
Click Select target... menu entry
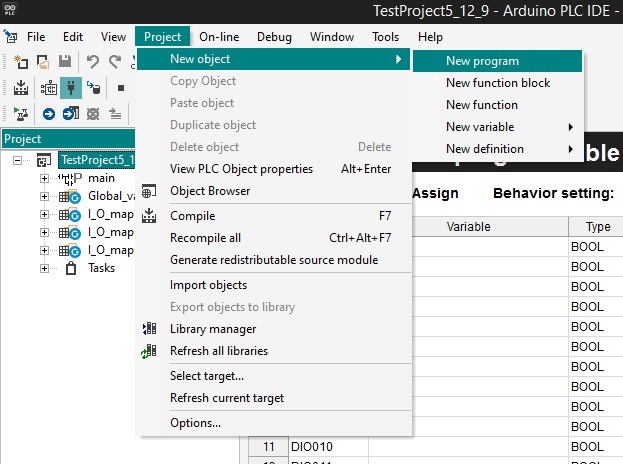[274, 376]
